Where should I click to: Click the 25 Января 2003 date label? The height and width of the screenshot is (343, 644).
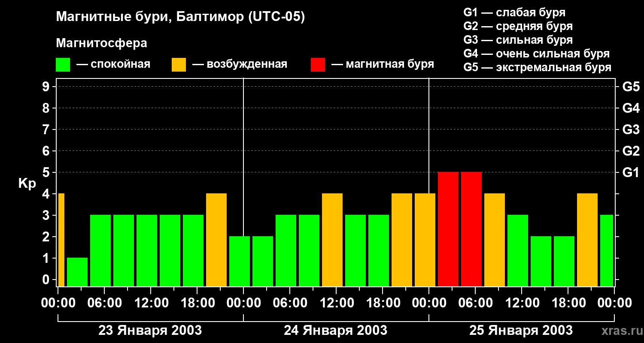521,331
